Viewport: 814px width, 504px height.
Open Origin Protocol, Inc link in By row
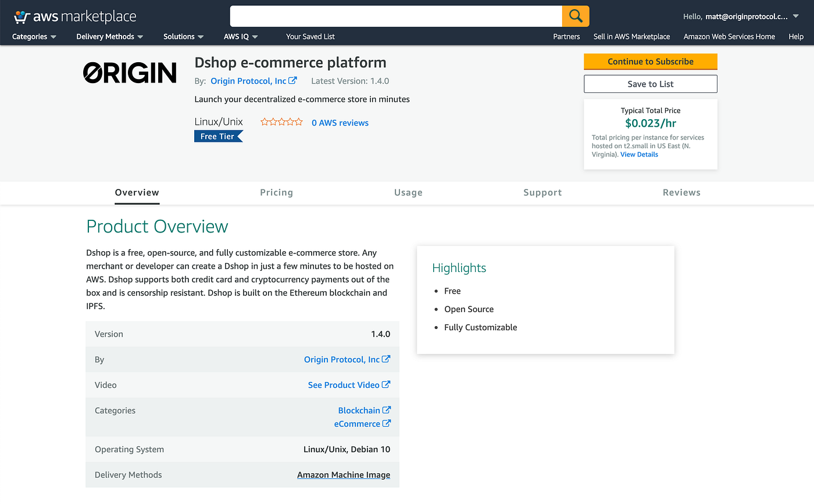pyautogui.click(x=342, y=359)
